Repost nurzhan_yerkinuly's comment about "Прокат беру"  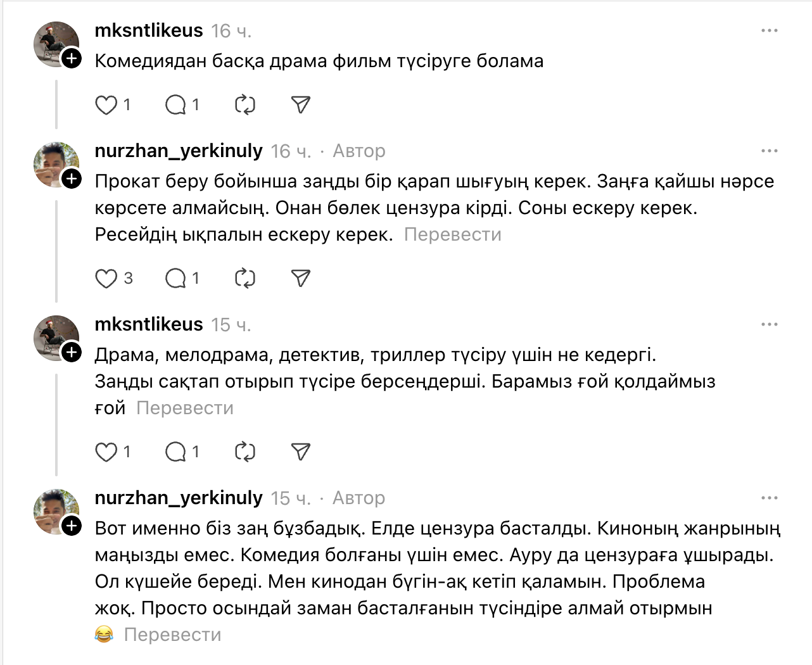[x=244, y=278]
